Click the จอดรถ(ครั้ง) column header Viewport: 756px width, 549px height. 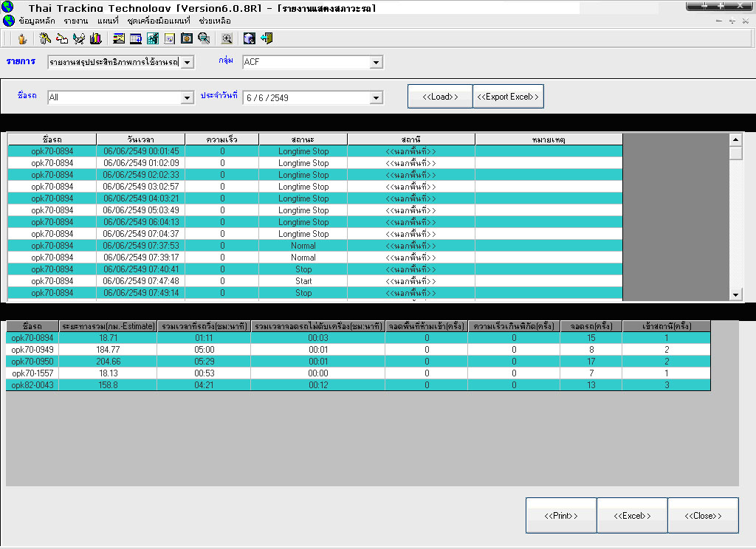(x=591, y=326)
